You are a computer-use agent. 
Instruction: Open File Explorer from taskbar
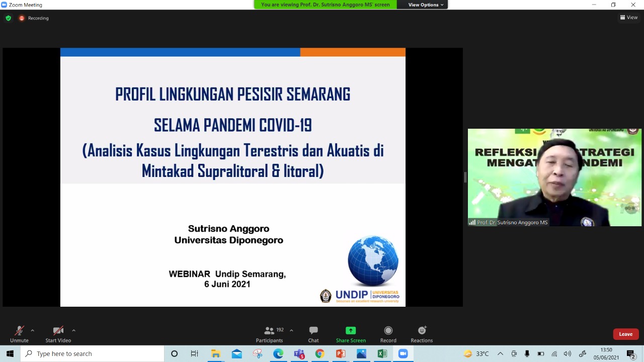click(216, 353)
